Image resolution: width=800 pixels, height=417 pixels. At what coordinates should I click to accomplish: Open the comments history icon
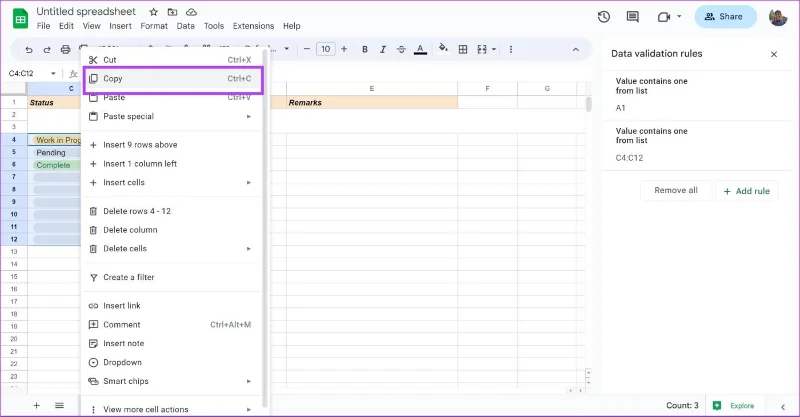[x=633, y=17]
